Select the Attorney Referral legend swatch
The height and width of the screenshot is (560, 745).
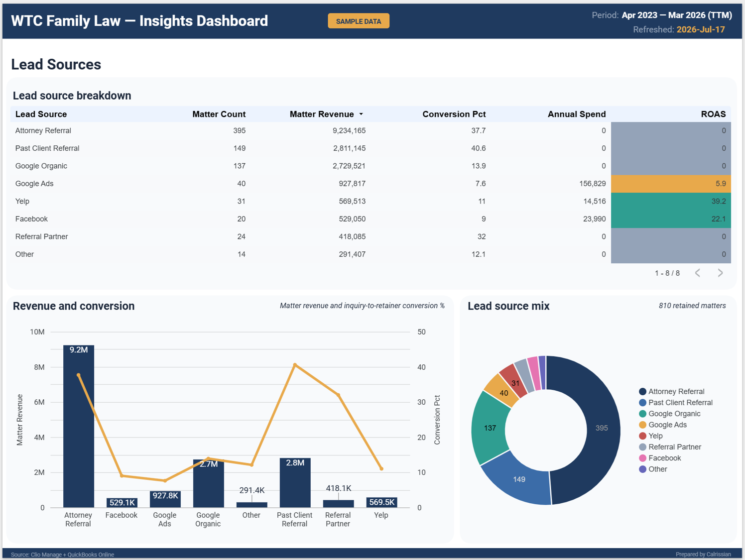tap(642, 392)
